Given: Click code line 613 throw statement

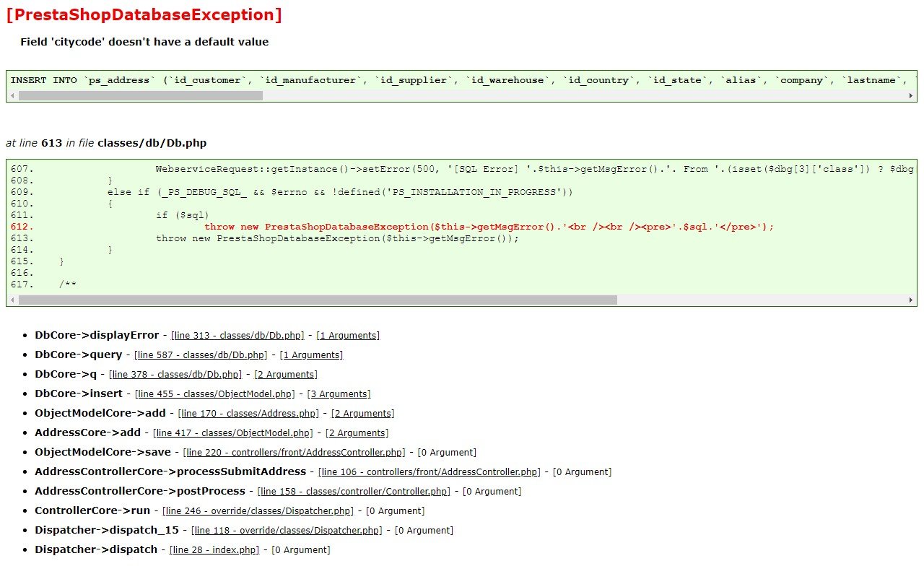Looking at the screenshot, I should click(338, 238).
